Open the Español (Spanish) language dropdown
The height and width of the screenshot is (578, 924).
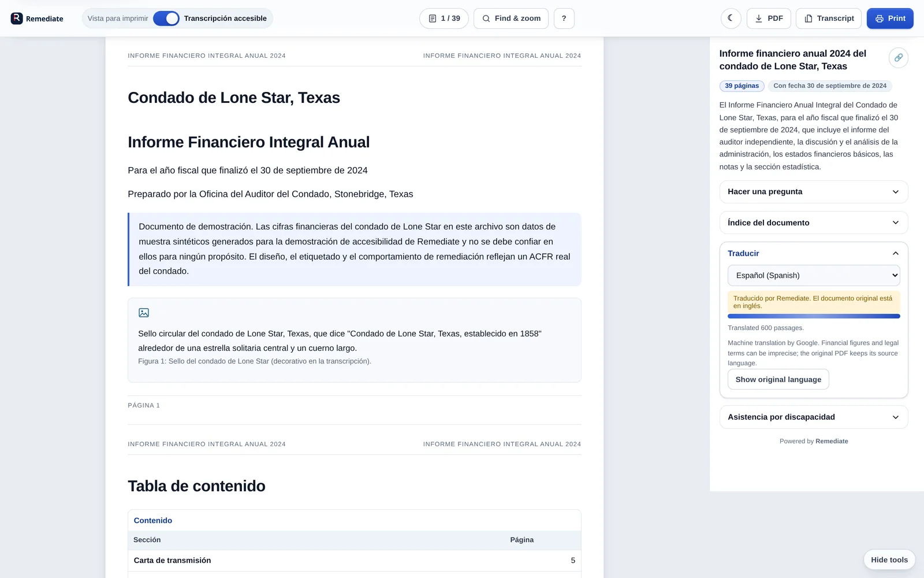(814, 276)
